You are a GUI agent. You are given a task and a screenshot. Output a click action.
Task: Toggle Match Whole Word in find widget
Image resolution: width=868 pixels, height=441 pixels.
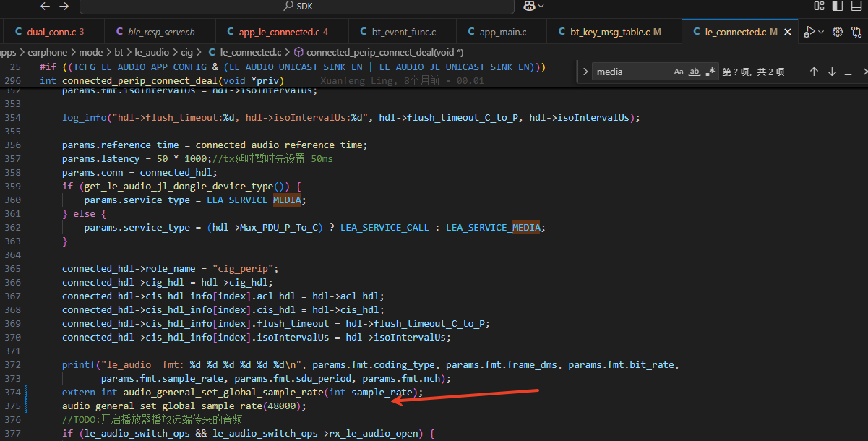tap(695, 72)
